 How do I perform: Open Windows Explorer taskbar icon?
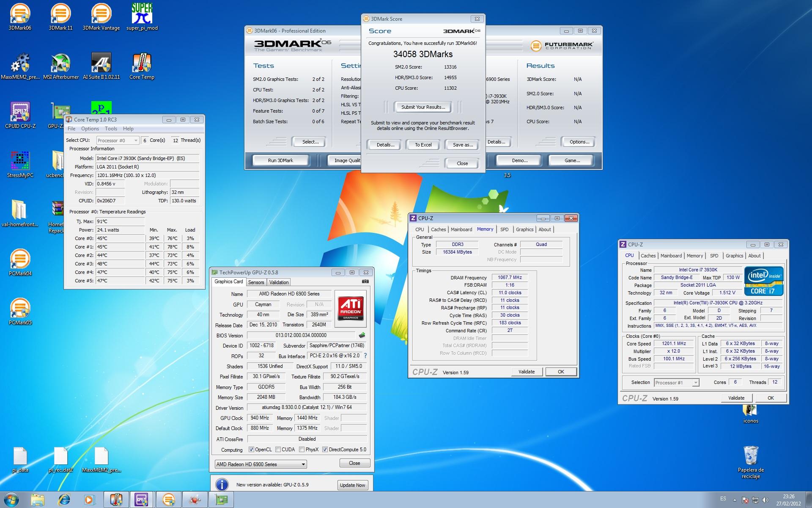point(38,500)
